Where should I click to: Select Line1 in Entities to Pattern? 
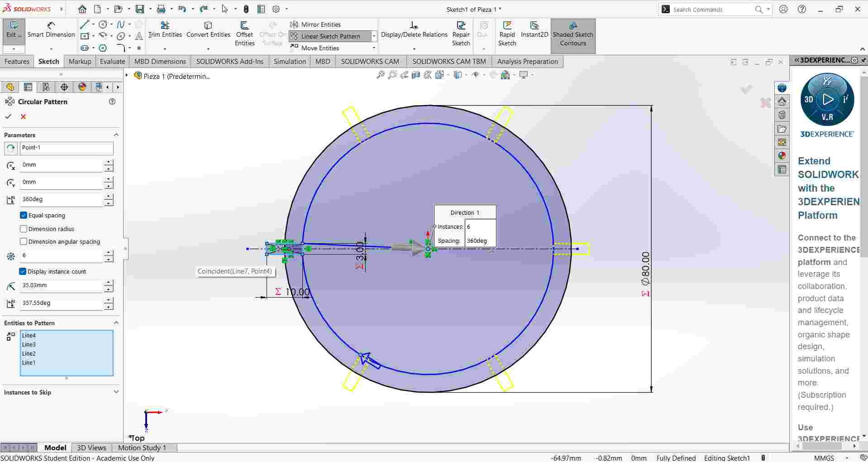point(29,363)
